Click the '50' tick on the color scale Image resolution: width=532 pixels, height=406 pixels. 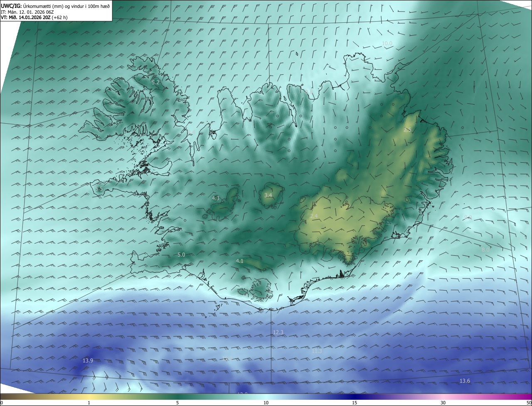[528, 403]
